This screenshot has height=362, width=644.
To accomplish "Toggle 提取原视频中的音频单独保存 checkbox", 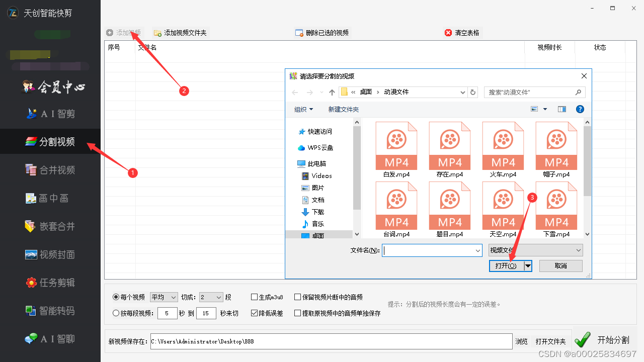I will point(337,313).
